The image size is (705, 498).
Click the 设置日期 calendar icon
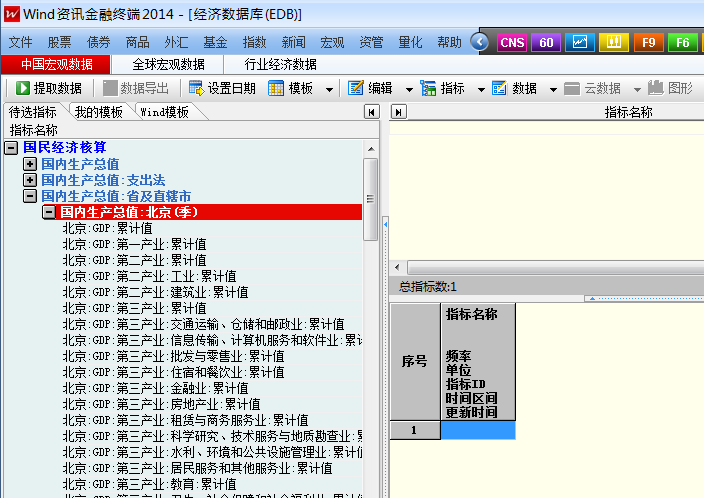(196, 88)
